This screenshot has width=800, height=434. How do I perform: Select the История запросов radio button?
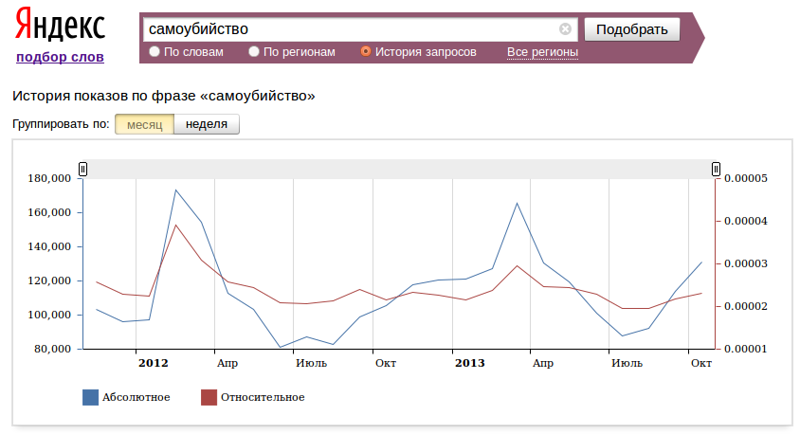365,51
